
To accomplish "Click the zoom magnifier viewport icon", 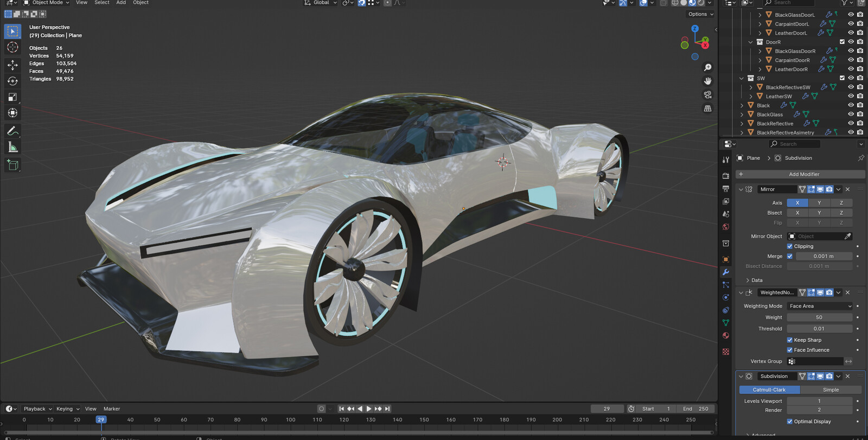I will tap(707, 67).
